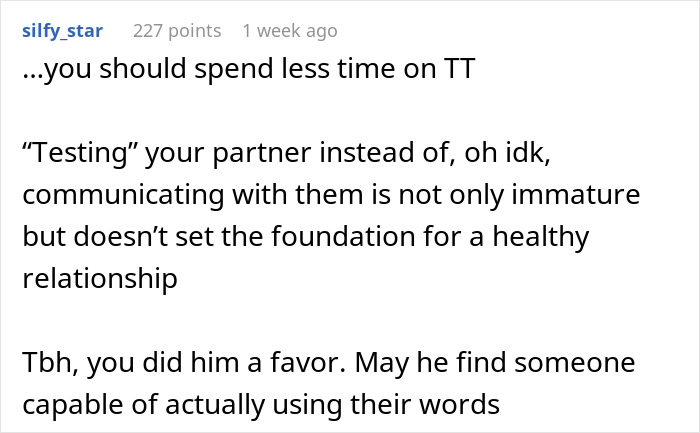Open the '1 week ago' timestamp permalink

pyautogui.click(x=289, y=31)
